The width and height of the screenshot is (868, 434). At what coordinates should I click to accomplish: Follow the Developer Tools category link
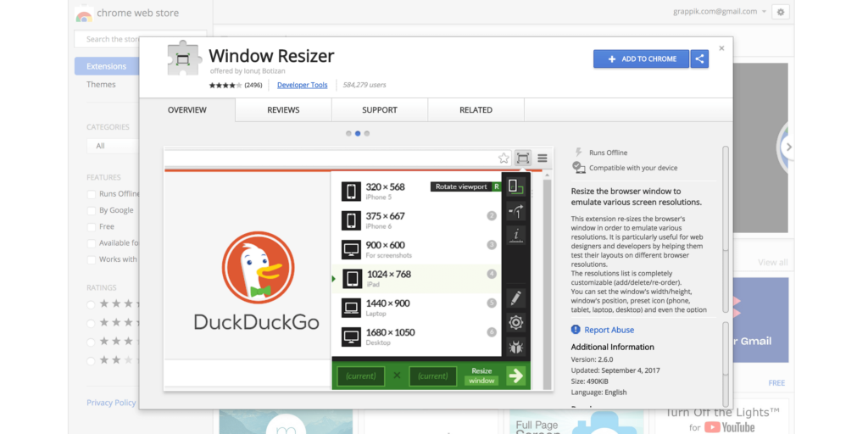(302, 85)
